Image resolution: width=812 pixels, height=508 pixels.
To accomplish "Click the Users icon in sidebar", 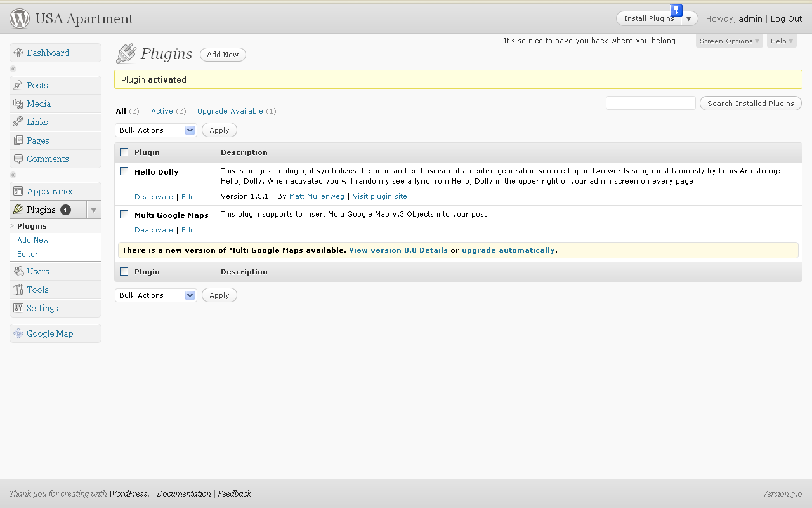I will click(x=18, y=271).
